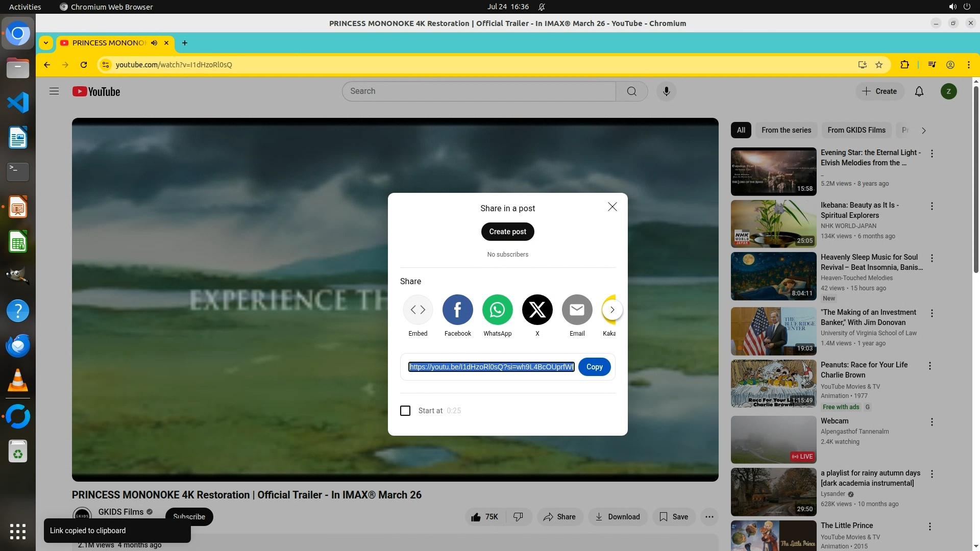
Task: Share via the Facebook icon
Action: 457,310
